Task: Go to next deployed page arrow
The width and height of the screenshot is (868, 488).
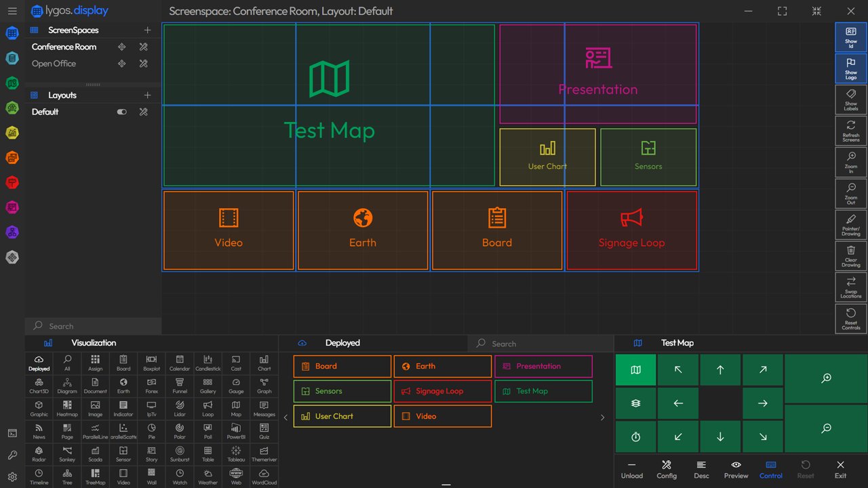Action: pyautogui.click(x=602, y=418)
